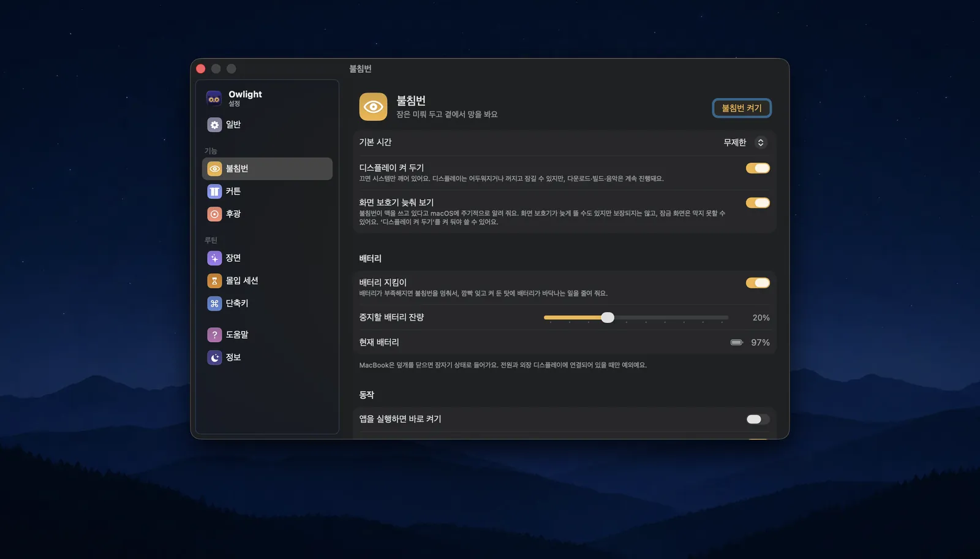Click the 불침번 켜기 button
The height and width of the screenshot is (559, 980).
coord(742,108)
